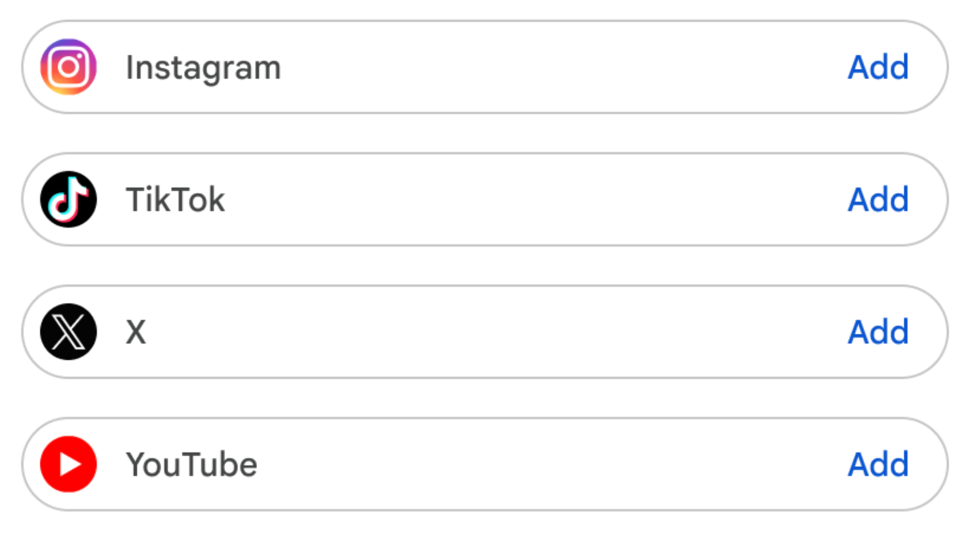Add an X profile link
The width and height of the screenshot is (980, 541).
tap(878, 332)
